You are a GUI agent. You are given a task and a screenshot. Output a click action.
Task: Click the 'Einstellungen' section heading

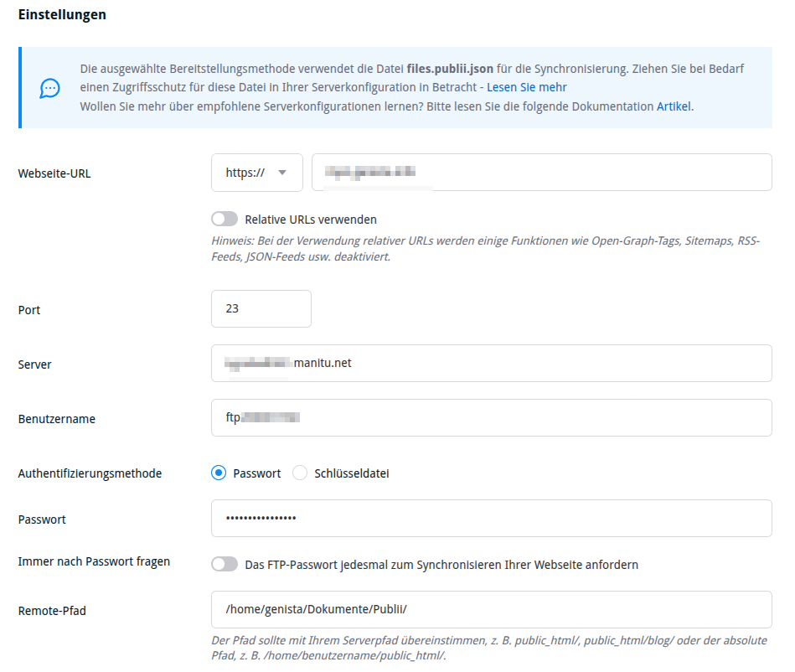pos(62,15)
